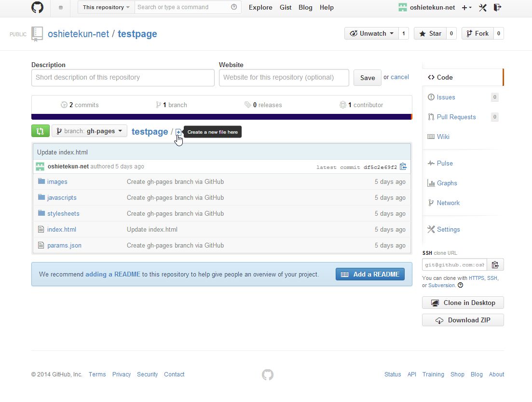The width and height of the screenshot is (532, 402).
Task: Click the search help question-mark icon
Action: point(234,7)
